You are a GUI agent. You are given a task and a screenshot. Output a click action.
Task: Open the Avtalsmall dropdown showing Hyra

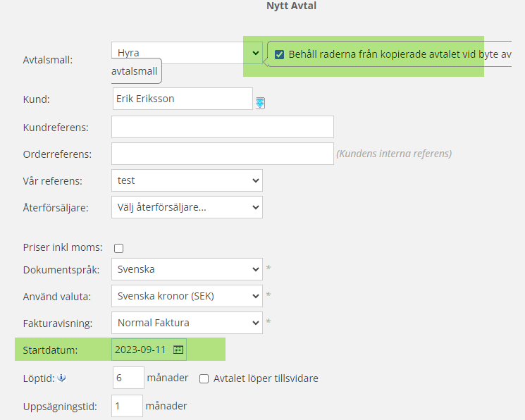point(187,53)
